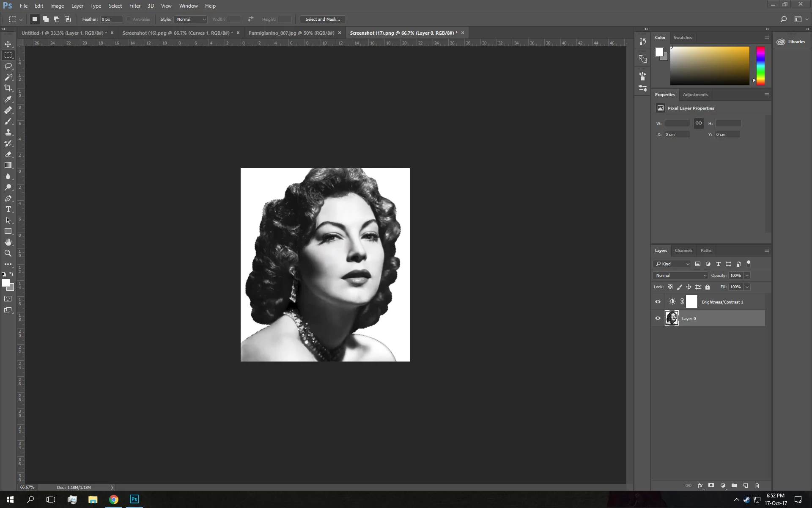Open the Style dropdown set to Normal
This screenshot has height=508, width=812.
pos(190,19)
